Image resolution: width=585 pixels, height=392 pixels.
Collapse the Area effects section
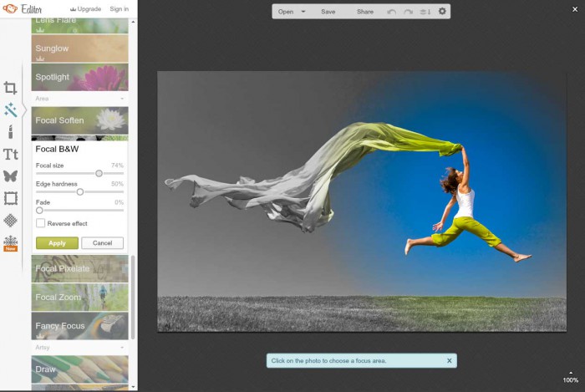[x=123, y=99]
